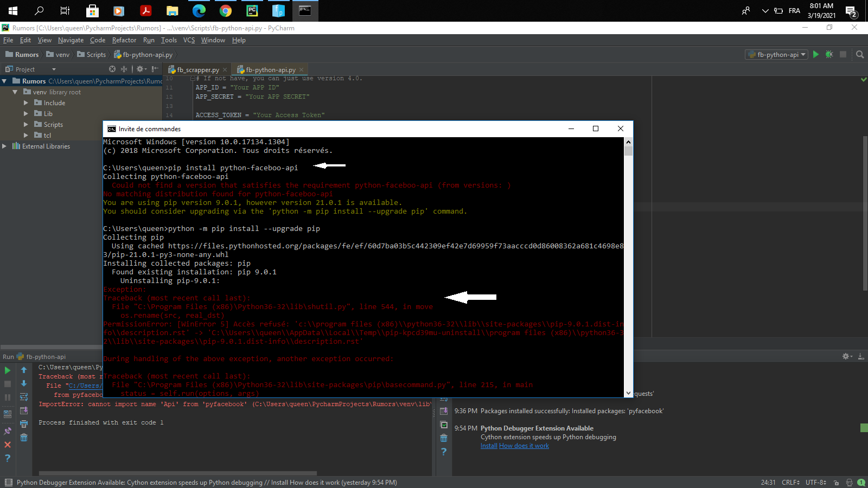
Task: Close the fb-python-api.py tab
Action: click(301, 69)
